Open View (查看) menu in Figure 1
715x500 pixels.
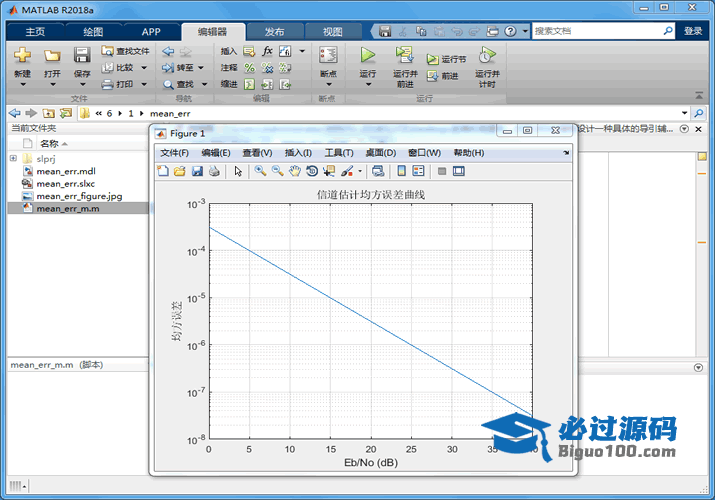tap(257, 153)
